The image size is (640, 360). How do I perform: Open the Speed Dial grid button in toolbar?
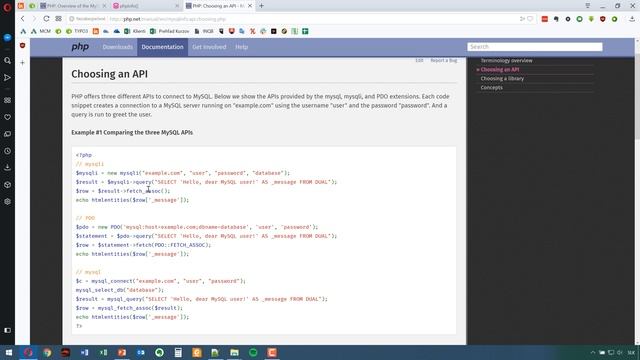[x=58, y=19]
